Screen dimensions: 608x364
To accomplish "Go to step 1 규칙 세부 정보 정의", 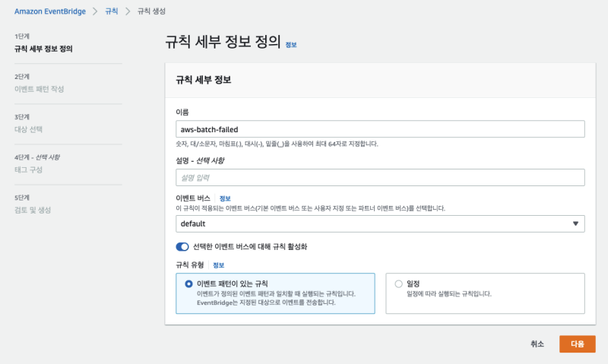I will 44,49.
